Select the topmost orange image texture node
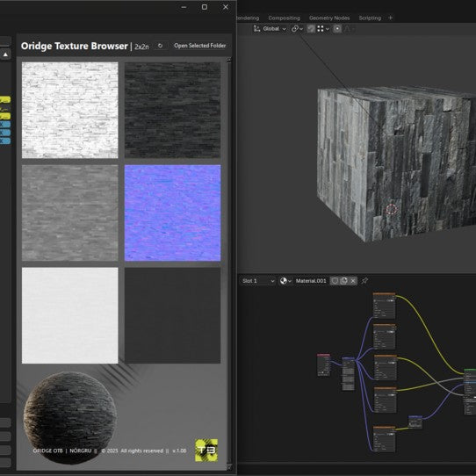476x476 pixels. click(x=384, y=306)
